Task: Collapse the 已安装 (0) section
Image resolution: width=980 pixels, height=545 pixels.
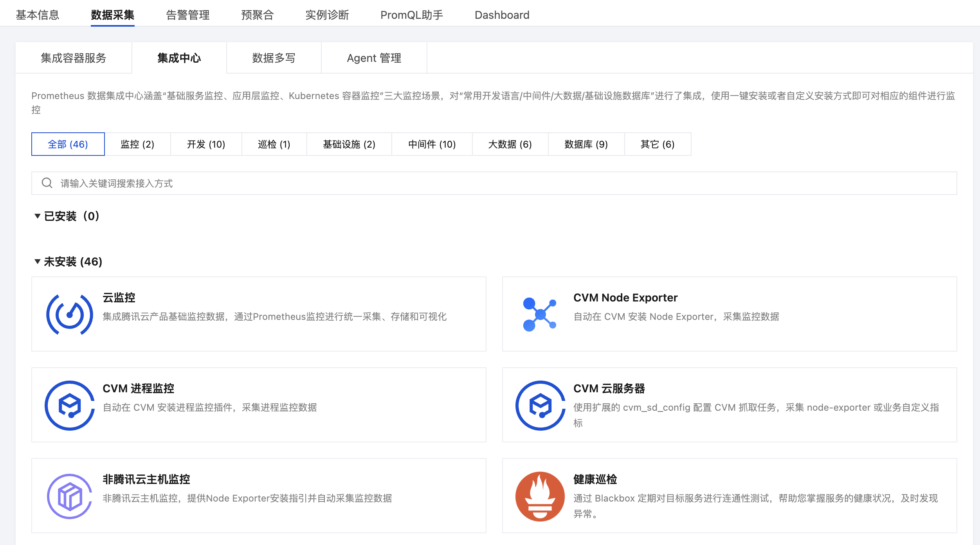Action: [x=38, y=216]
